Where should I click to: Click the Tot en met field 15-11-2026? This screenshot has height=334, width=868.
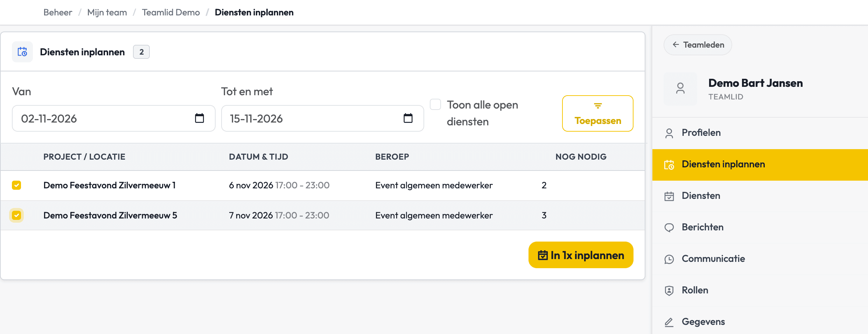point(323,118)
